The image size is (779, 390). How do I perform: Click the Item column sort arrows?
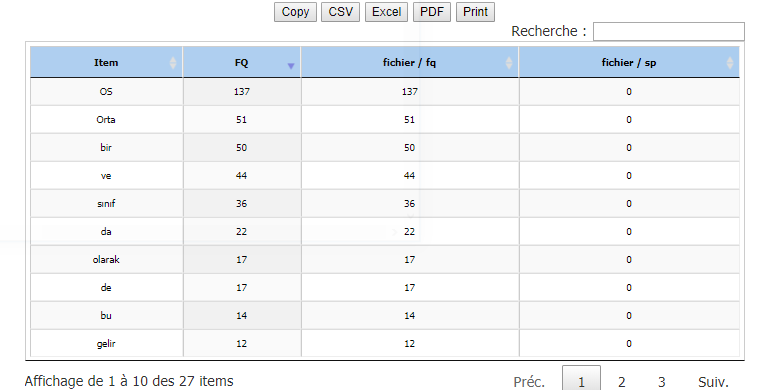(173, 63)
